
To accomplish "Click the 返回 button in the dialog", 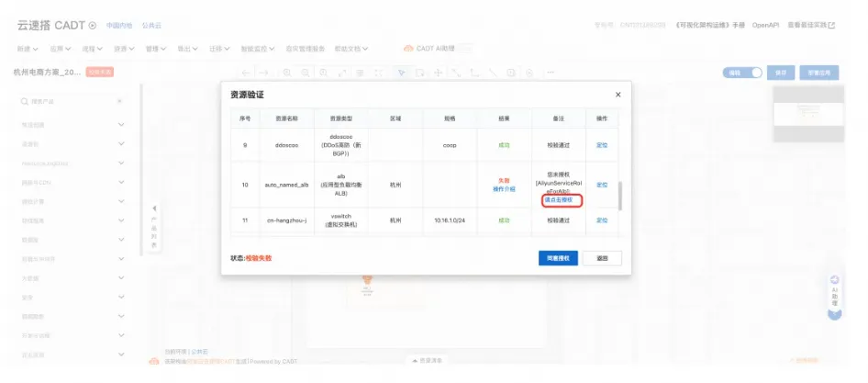I will (602, 258).
